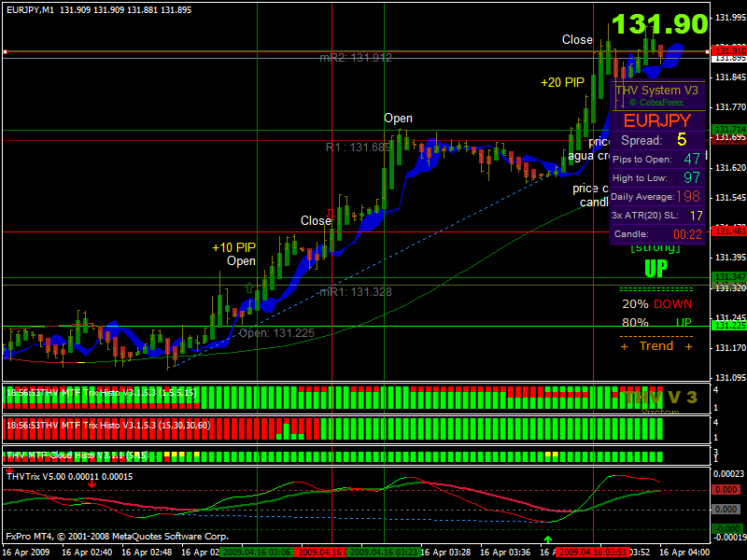Click the 16 Apr 04:00 time label

click(684, 553)
